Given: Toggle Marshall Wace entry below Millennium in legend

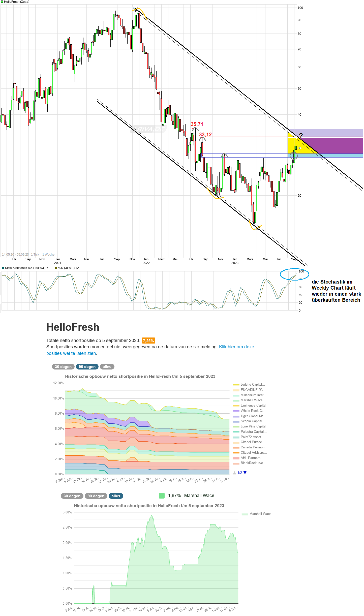Looking at the screenshot, I should click(x=248, y=400).
